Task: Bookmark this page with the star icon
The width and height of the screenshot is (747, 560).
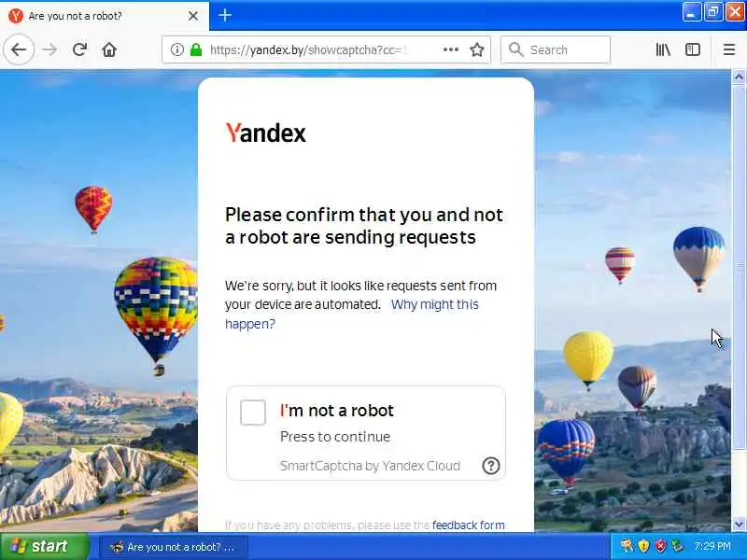Action: (477, 49)
